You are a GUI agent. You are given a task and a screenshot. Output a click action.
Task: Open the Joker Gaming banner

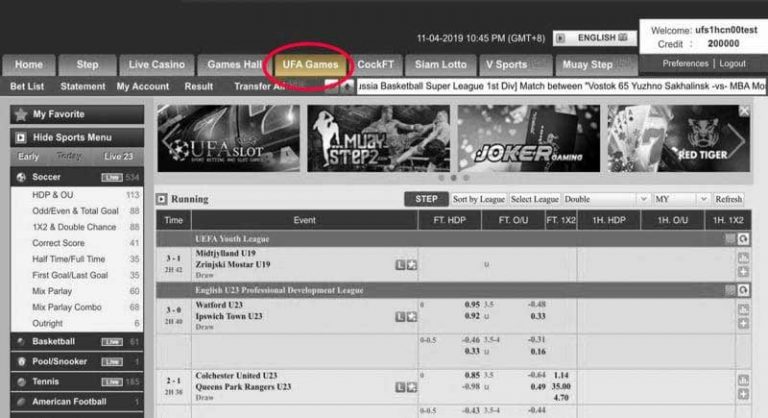pos(528,138)
